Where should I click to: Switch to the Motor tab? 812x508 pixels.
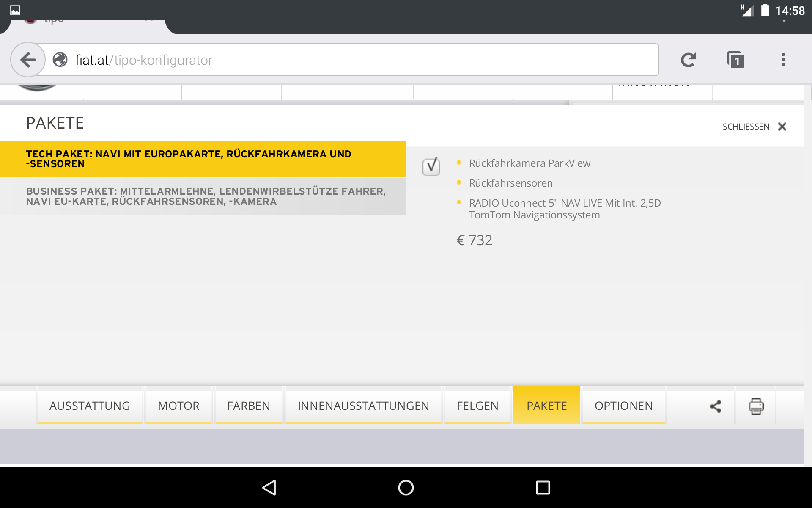pos(178,406)
